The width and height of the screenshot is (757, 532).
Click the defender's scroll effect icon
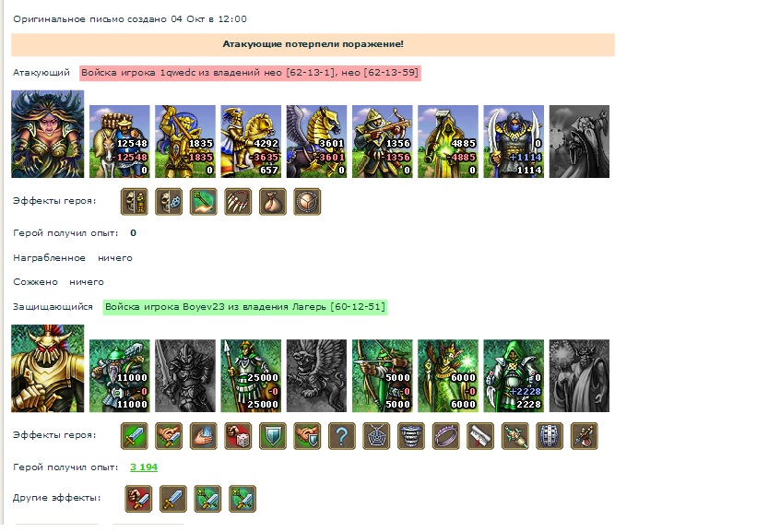(x=480, y=436)
